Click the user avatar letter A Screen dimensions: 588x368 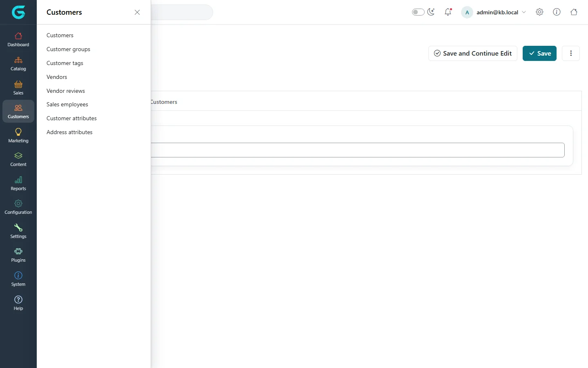coord(467,12)
